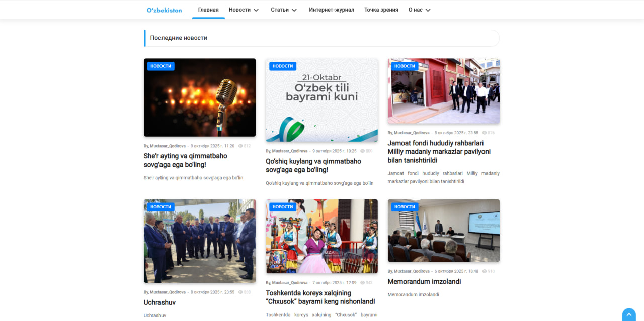Click the 21-Oktabr O'zbek tili bayrami thumbnail
The image size is (644, 321).
click(321, 100)
